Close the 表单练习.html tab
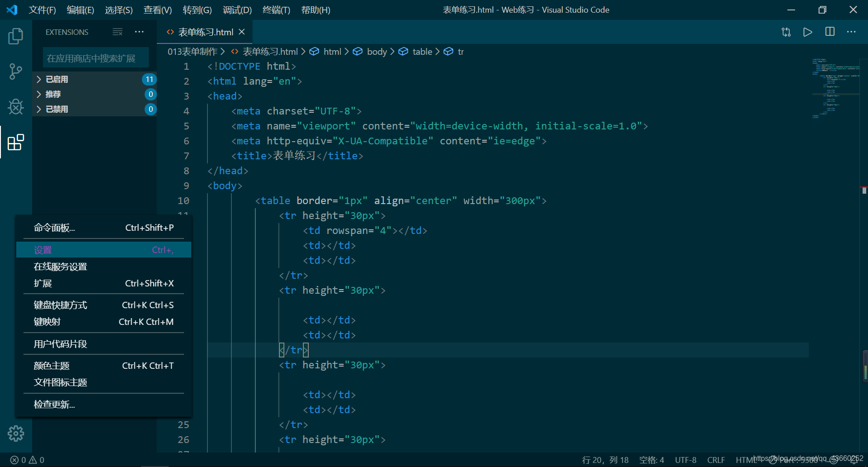This screenshot has width=868, height=467. (x=242, y=32)
